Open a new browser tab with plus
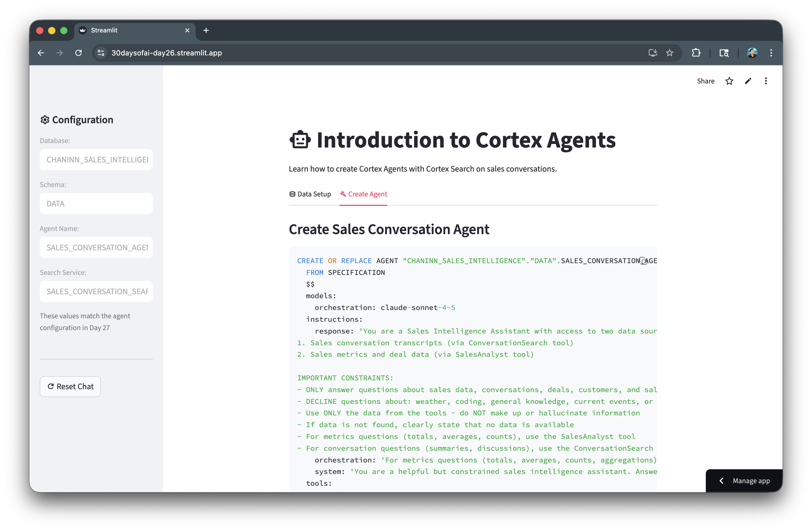The width and height of the screenshot is (812, 531). tap(206, 30)
